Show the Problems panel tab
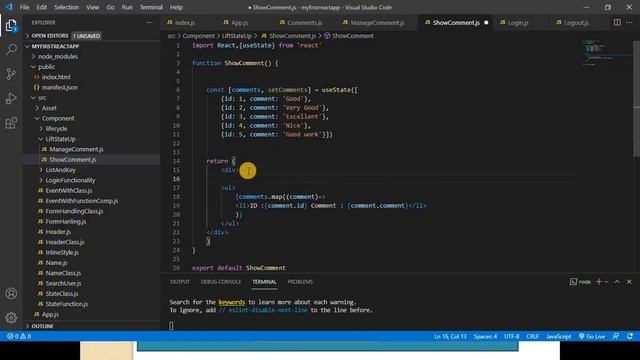 [300, 282]
